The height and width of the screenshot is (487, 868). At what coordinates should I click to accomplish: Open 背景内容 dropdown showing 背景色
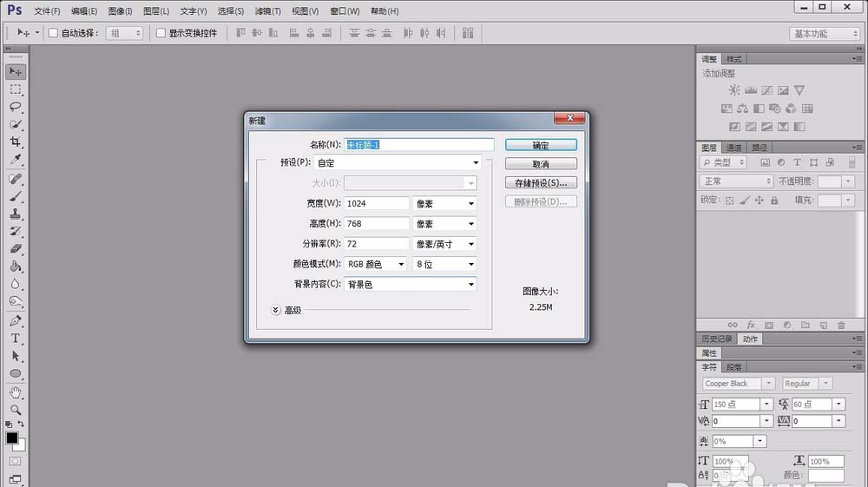point(411,285)
